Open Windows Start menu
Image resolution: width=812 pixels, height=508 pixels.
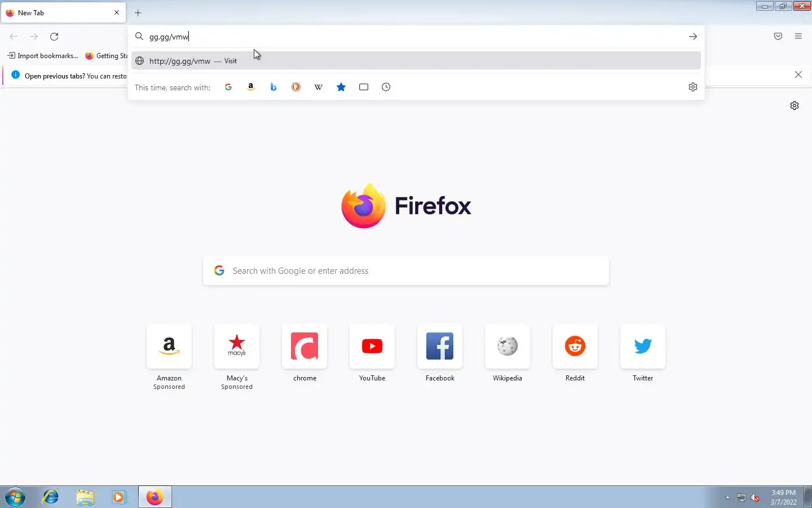pyautogui.click(x=15, y=497)
